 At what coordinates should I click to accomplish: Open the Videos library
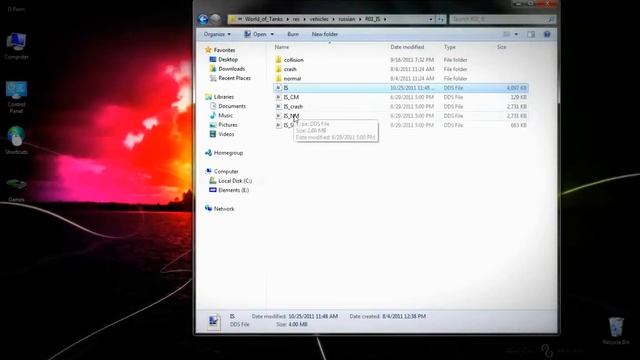tap(226, 134)
